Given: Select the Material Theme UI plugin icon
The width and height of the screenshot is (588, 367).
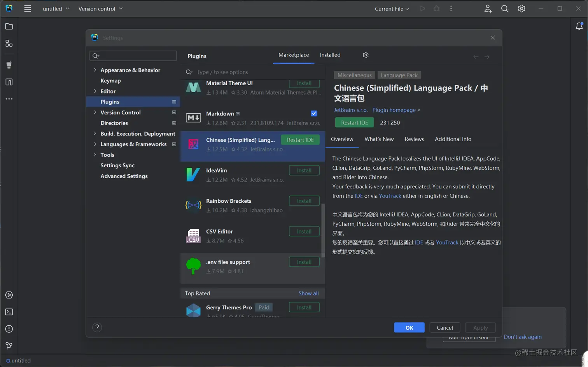Looking at the screenshot, I should click(x=193, y=87).
